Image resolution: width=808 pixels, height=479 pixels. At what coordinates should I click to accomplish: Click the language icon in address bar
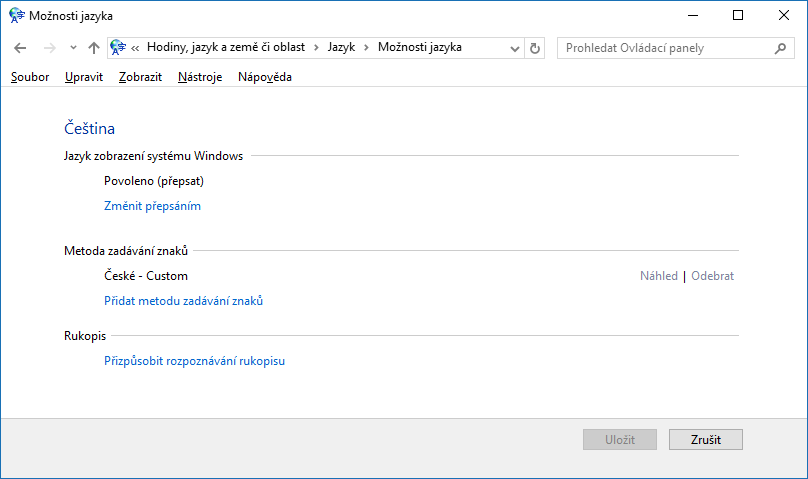pyautogui.click(x=118, y=47)
